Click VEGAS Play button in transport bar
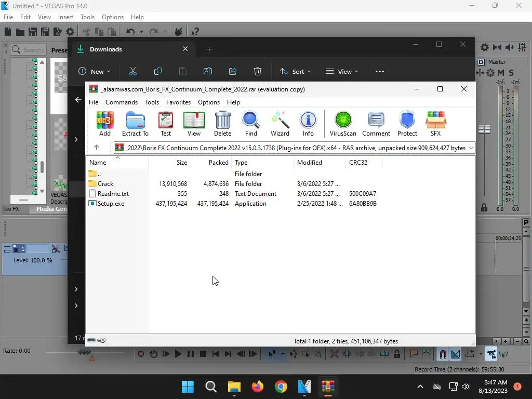The image size is (532, 399). click(178, 354)
